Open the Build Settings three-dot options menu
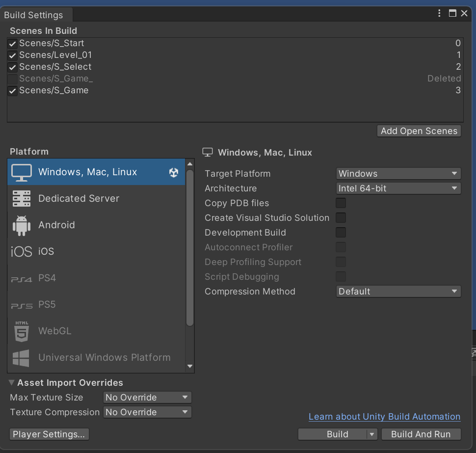The image size is (476, 453). click(439, 13)
